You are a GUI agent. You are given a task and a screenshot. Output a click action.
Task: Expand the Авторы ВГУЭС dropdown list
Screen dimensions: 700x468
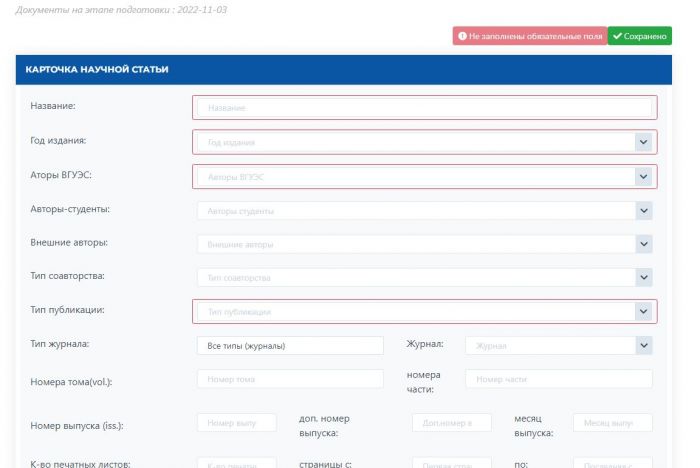(x=424, y=177)
